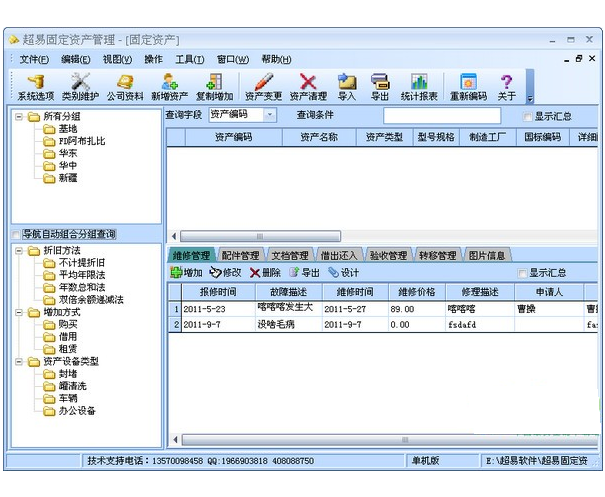Open the 工具(T) menu
The height and width of the screenshot is (497, 605).
click(x=189, y=59)
